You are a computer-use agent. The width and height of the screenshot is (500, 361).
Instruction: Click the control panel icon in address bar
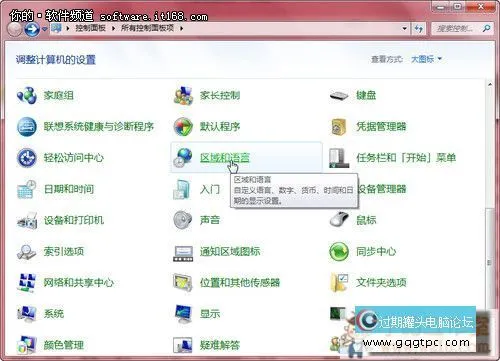pos(56,28)
